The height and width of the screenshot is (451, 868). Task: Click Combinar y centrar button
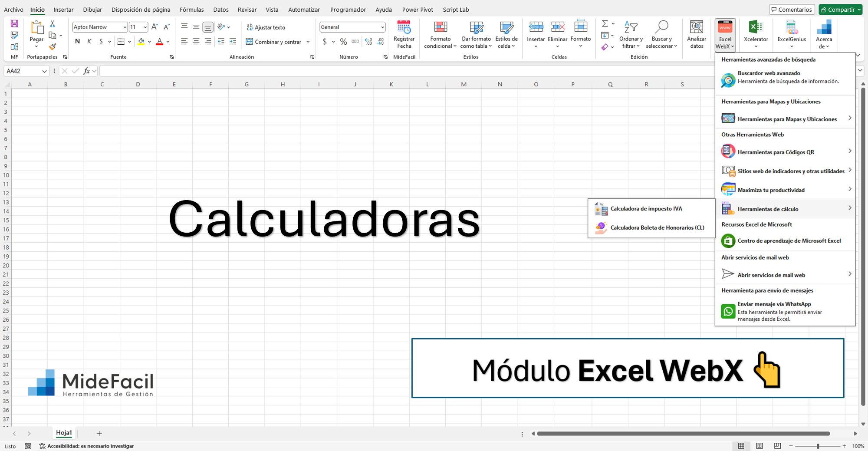coord(273,42)
